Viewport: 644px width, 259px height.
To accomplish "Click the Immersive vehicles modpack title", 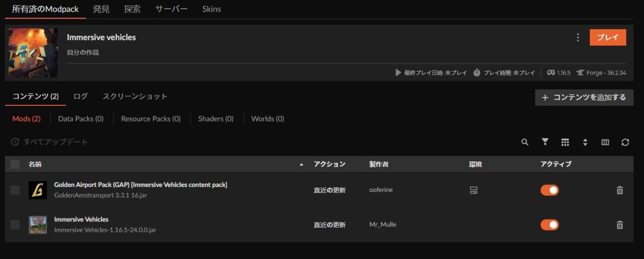I will [102, 37].
